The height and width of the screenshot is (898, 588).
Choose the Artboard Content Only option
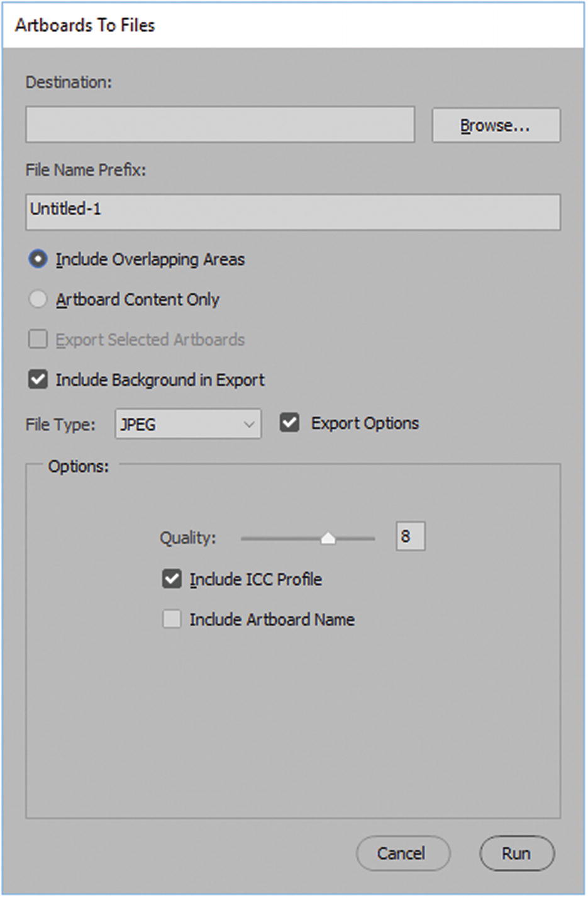[x=38, y=300]
